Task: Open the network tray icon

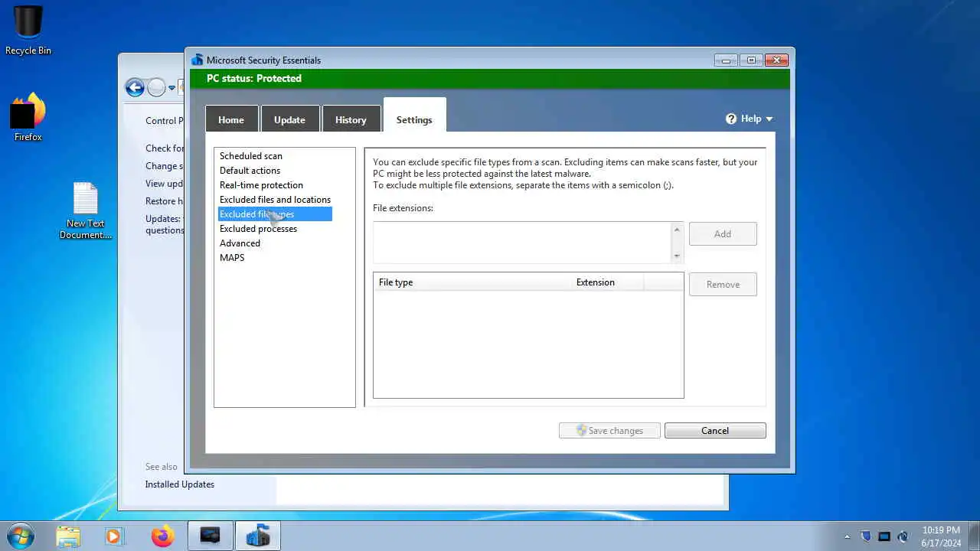Action: coord(884,536)
